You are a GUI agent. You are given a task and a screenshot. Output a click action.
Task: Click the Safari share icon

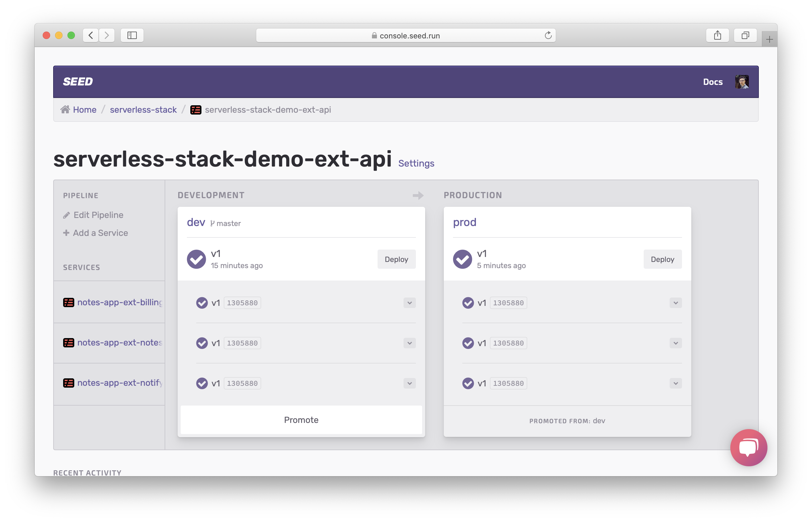click(x=717, y=35)
